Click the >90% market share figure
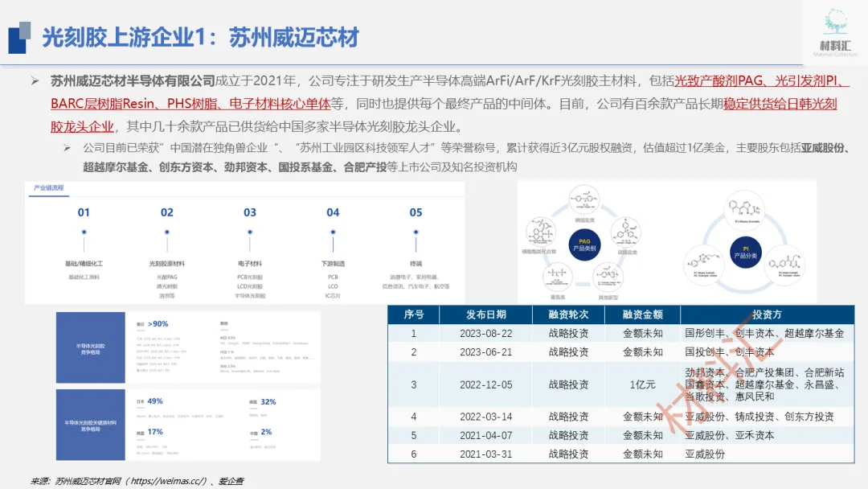868x489 pixels. 158,324
